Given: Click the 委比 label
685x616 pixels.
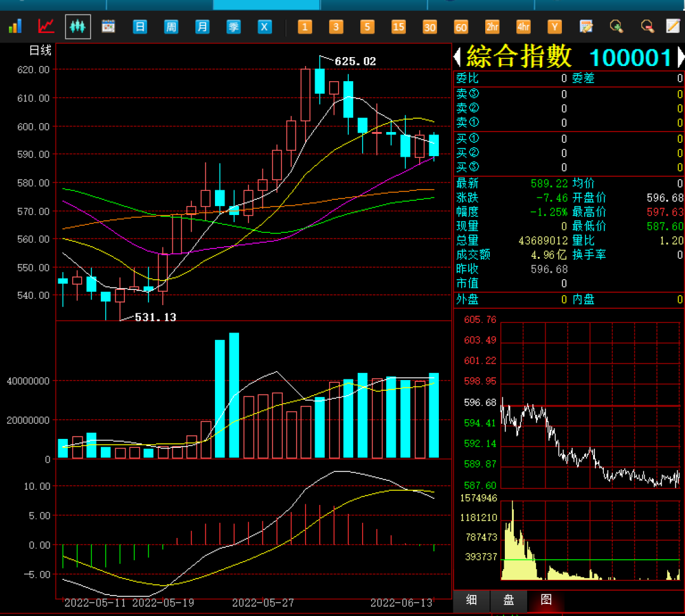Looking at the screenshot, I should coord(467,78).
